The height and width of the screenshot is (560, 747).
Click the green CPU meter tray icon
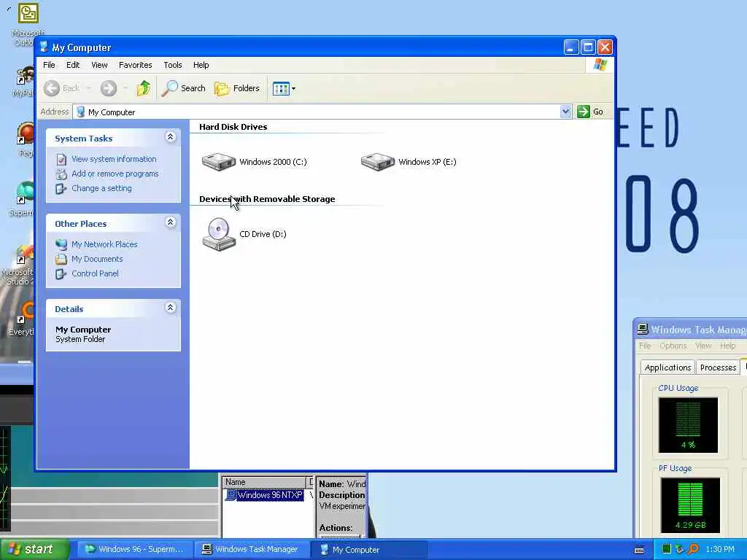tap(667, 549)
